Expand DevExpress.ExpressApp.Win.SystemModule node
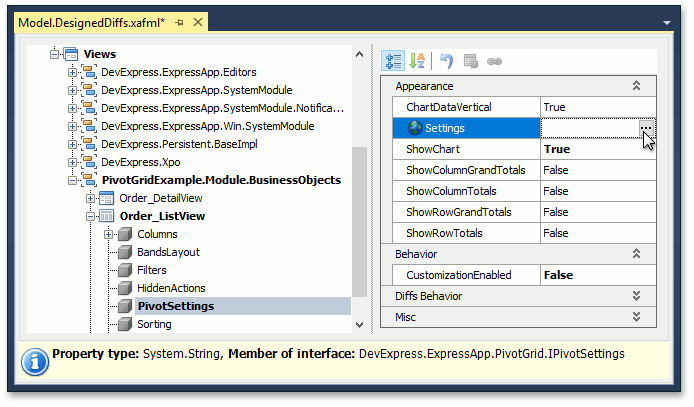 coord(72,126)
